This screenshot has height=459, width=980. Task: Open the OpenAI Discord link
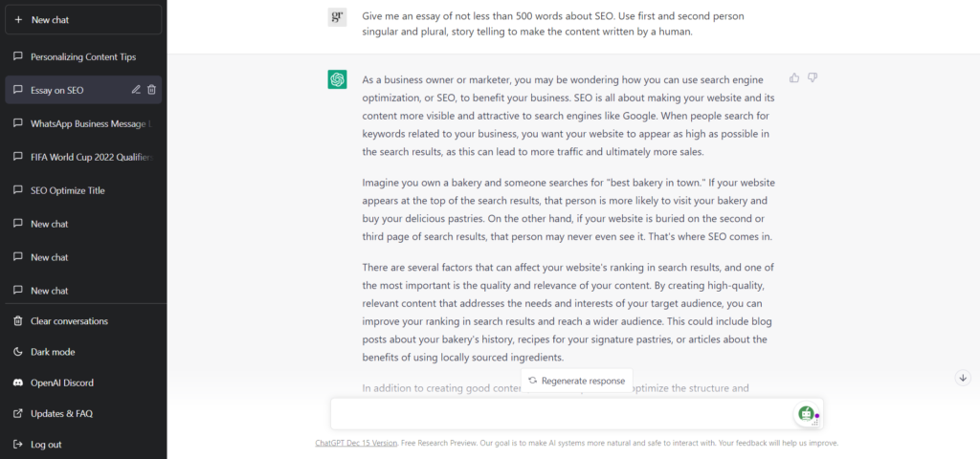(83, 382)
